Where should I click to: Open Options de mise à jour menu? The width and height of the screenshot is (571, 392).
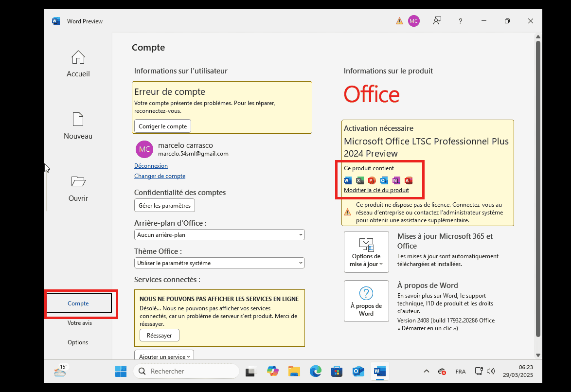coord(366,252)
